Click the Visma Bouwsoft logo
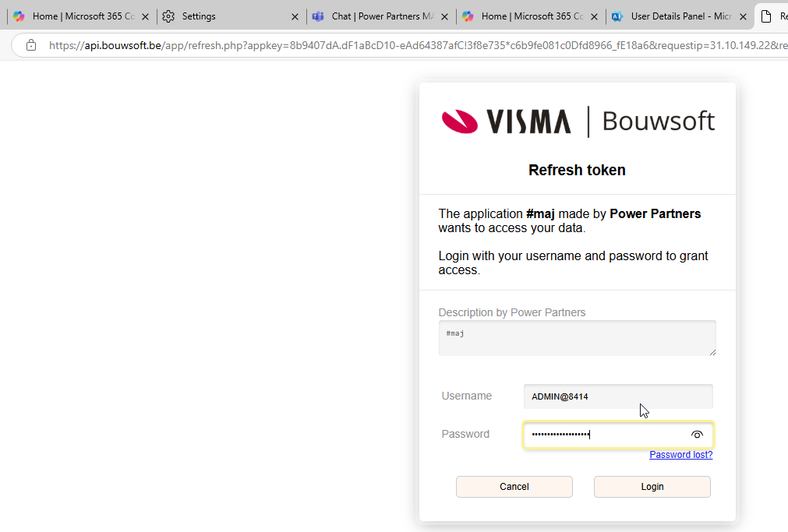The image size is (788, 532). 578,122
